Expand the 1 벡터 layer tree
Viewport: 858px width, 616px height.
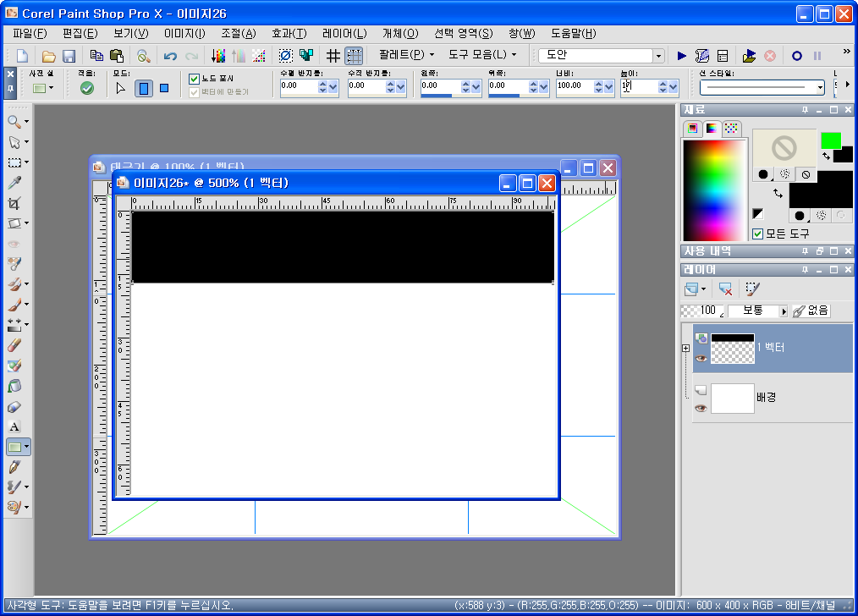point(685,348)
